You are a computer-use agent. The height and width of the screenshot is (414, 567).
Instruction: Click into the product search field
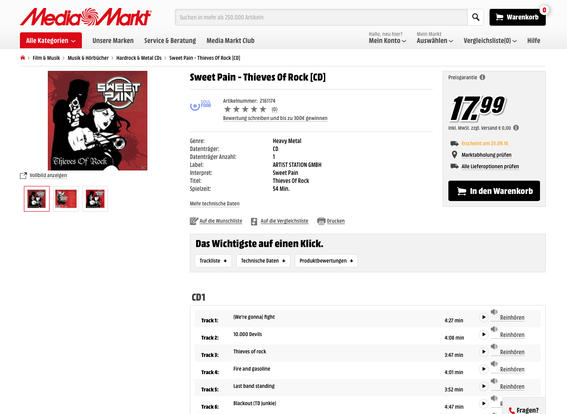(x=321, y=17)
